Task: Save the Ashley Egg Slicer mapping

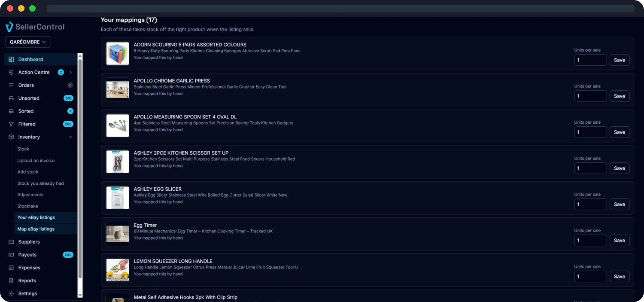Action: click(620, 204)
